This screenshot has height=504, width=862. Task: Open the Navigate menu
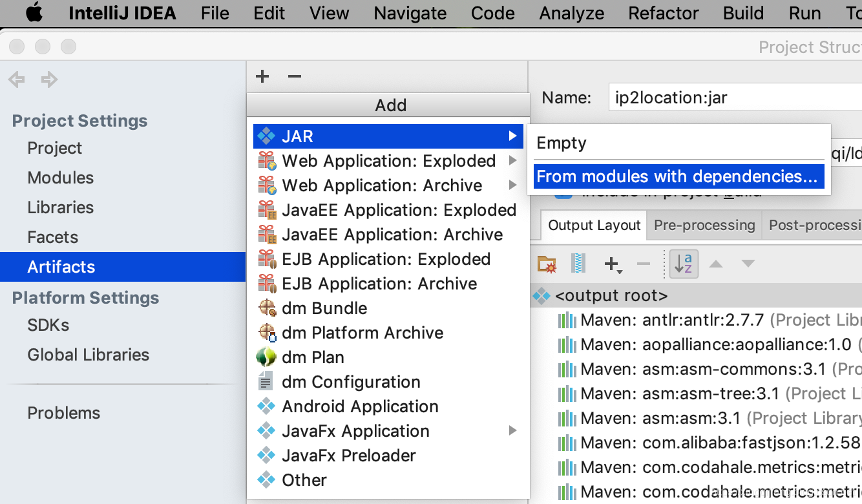[x=410, y=13]
